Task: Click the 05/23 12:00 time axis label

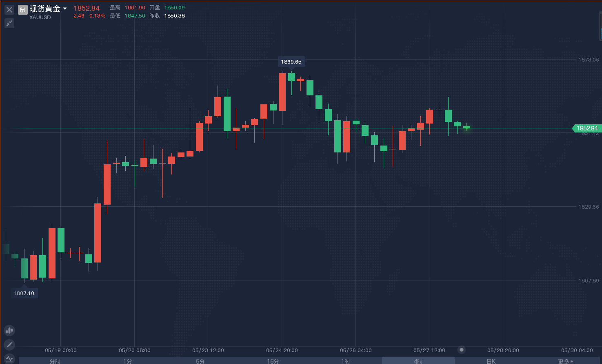Action: 208,351
